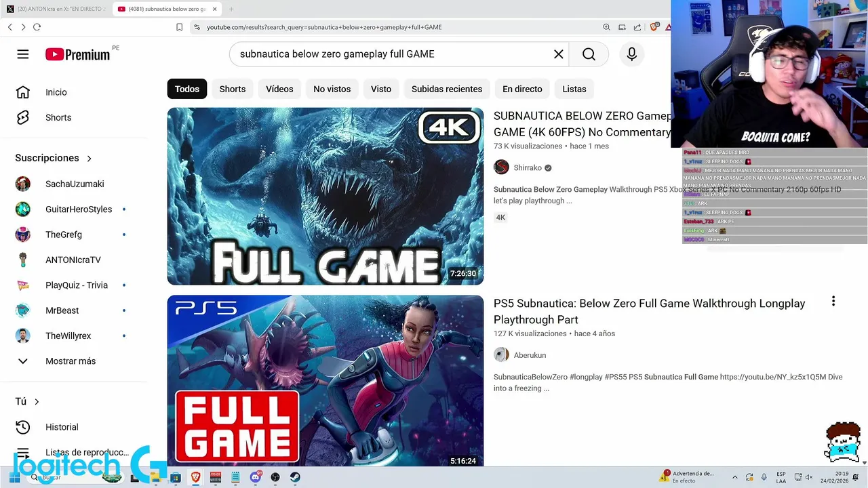This screenshot has height=488, width=868.
Task: Select the No vistos filter chip
Action: [332, 89]
